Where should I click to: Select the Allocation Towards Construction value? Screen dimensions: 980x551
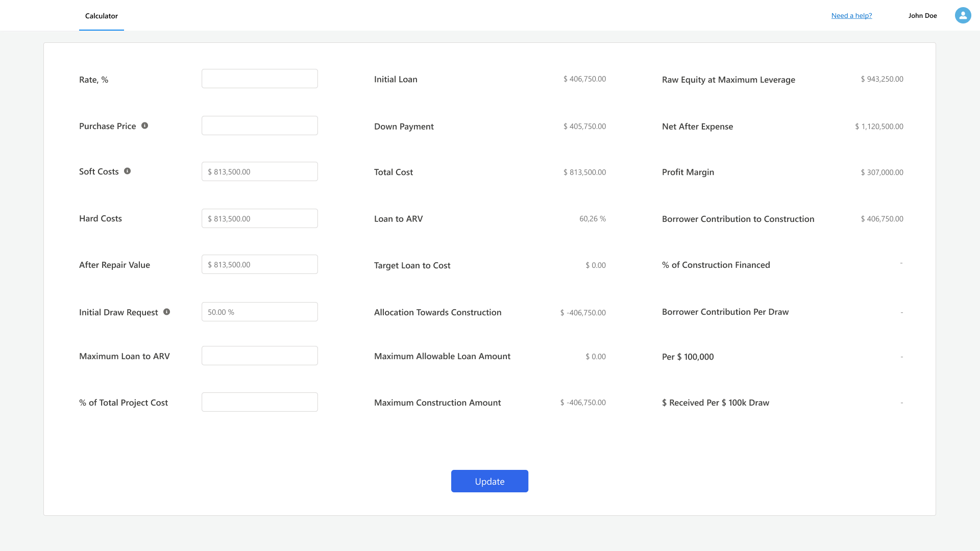coord(583,313)
